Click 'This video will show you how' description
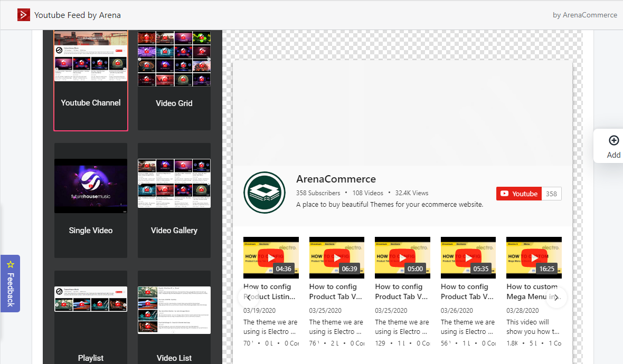The width and height of the screenshot is (623, 364). [533, 327]
